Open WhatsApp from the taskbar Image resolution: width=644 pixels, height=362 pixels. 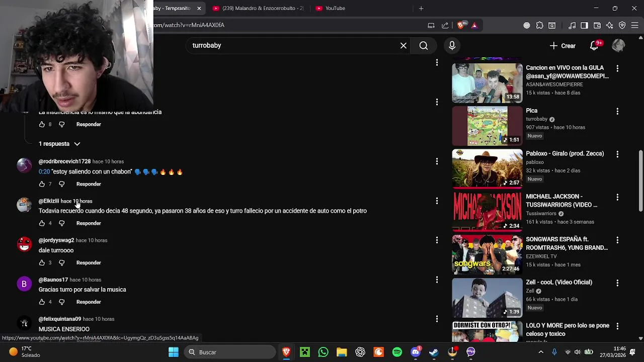coord(323,352)
